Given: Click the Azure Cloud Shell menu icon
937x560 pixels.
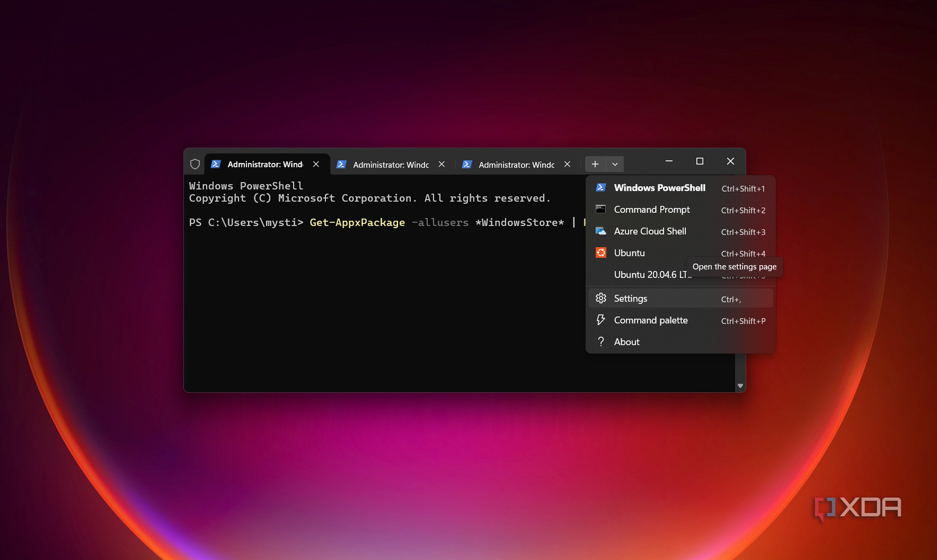Looking at the screenshot, I should pos(601,231).
